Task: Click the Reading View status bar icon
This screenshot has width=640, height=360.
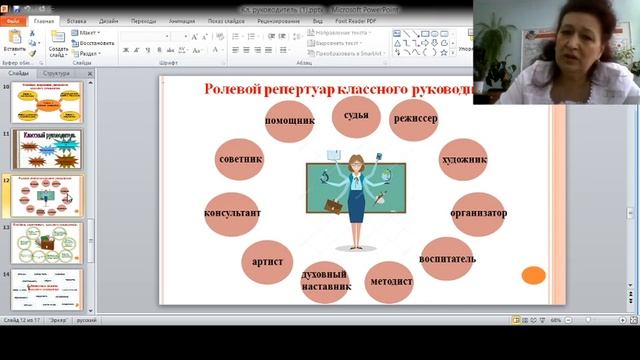Action: click(533, 320)
